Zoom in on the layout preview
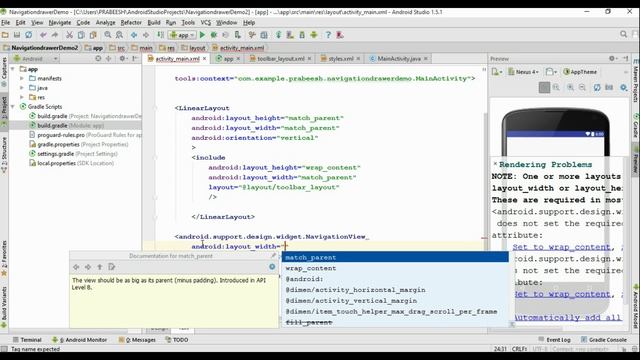This screenshot has height=360, width=640. (x=570, y=87)
